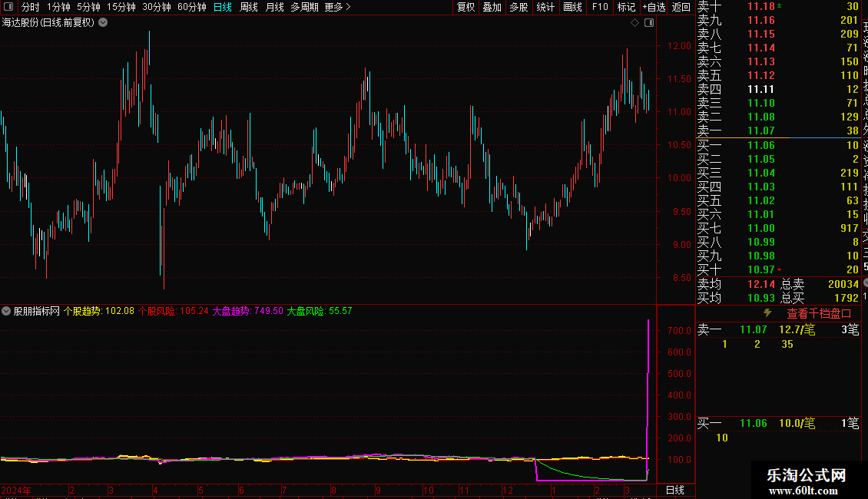
Task: Open the 股朋指标网 indicator dropdown arrow
Action: [x=6, y=311]
